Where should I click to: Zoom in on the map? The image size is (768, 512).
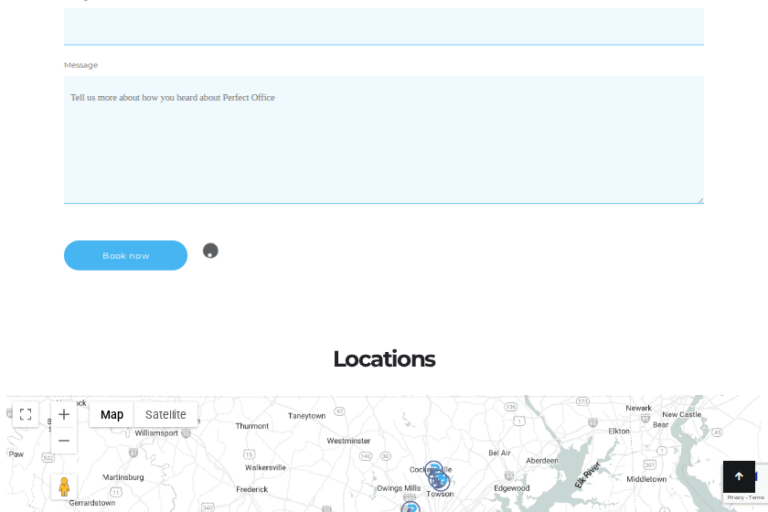[x=64, y=414]
